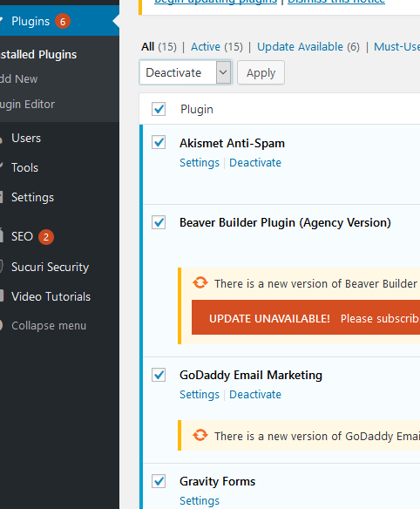Filter by Update Available plugins

point(300,47)
